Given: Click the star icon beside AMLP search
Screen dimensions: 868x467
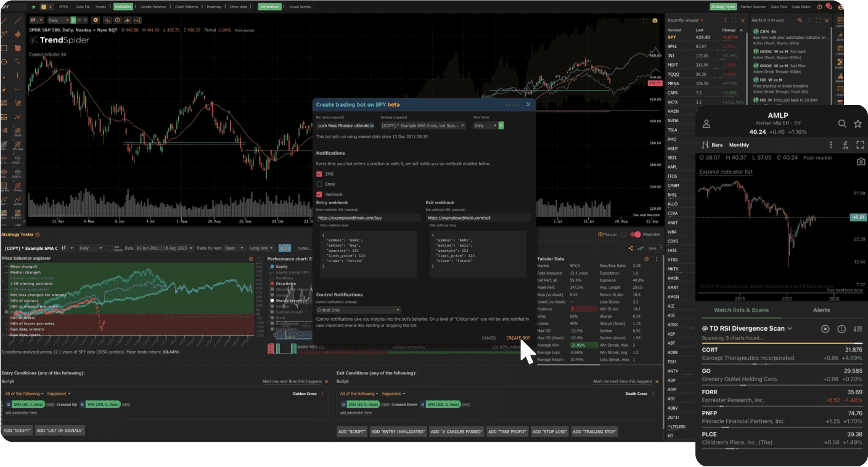Looking at the screenshot, I should pos(858,123).
